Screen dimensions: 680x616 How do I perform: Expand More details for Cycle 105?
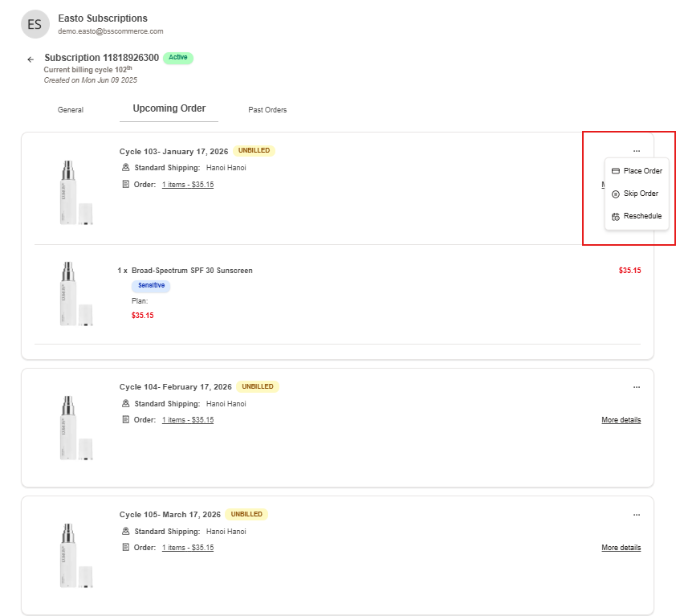click(x=621, y=548)
